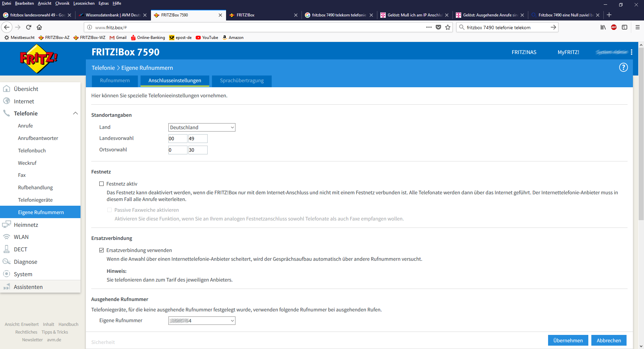This screenshot has height=349, width=644.
Task: Click the Abbrechen button
Action: (x=609, y=340)
